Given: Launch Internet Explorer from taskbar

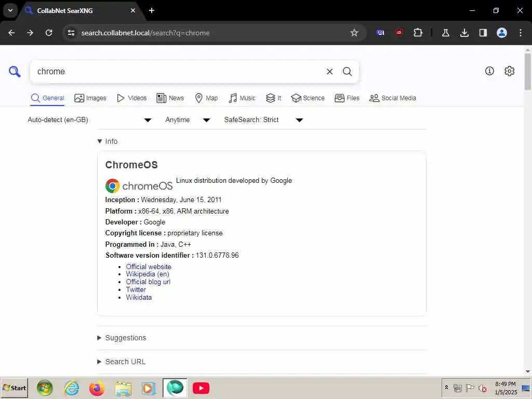Looking at the screenshot, I should [x=72, y=388].
